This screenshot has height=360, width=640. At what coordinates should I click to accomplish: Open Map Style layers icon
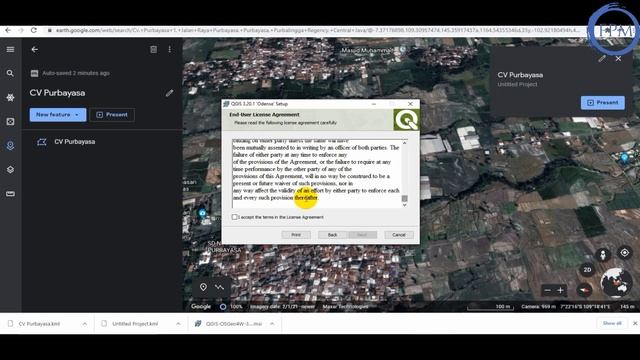(x=10, y=169)
